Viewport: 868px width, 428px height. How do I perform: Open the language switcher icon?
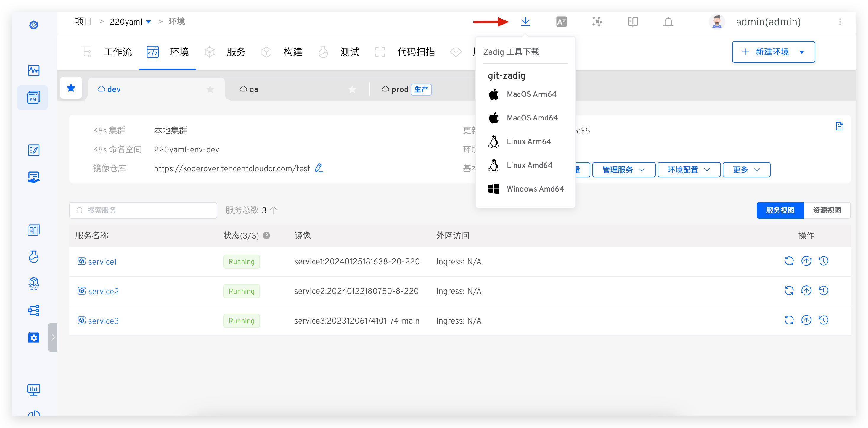[562, 22]
